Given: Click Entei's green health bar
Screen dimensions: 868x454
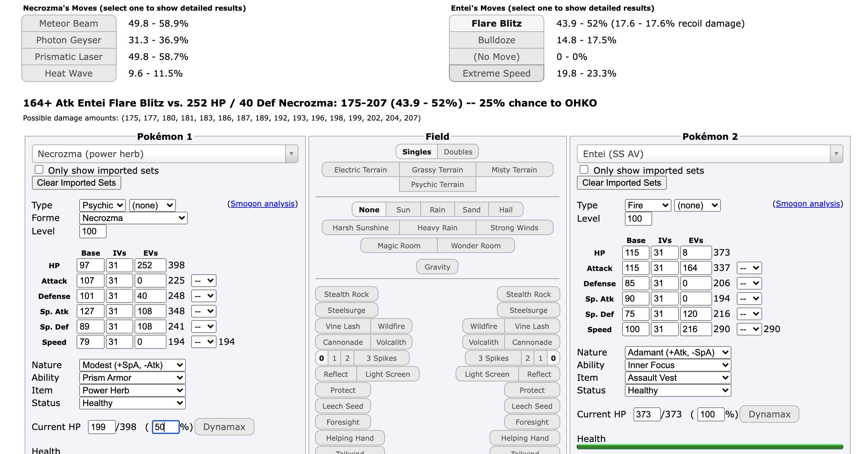Looking at the screenshot, I should (710, 447).
